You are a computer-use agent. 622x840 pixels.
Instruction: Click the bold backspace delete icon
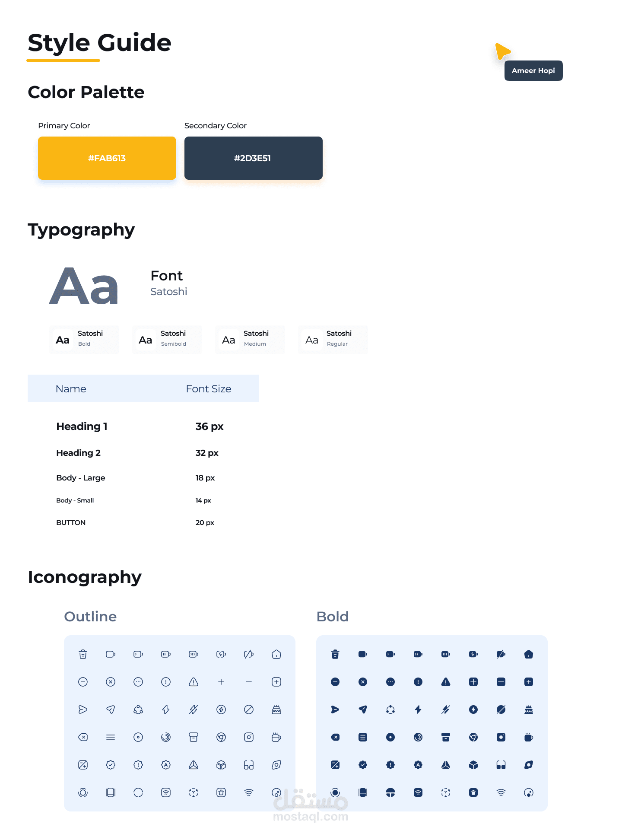(335, 737)
